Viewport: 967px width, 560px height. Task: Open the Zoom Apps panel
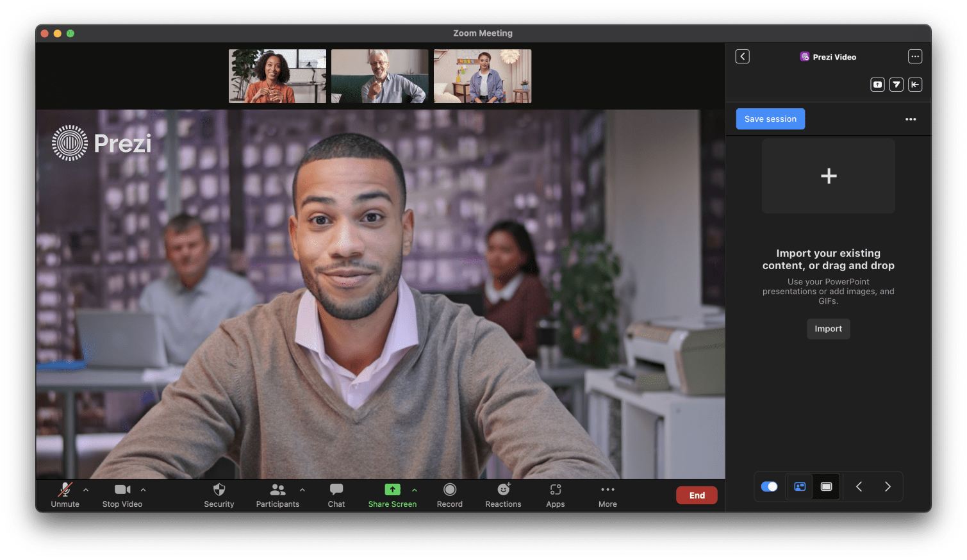[x=555, y=495]
